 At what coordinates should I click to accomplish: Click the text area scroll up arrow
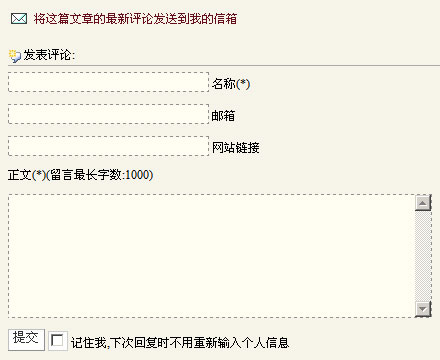tap(423, 203)
